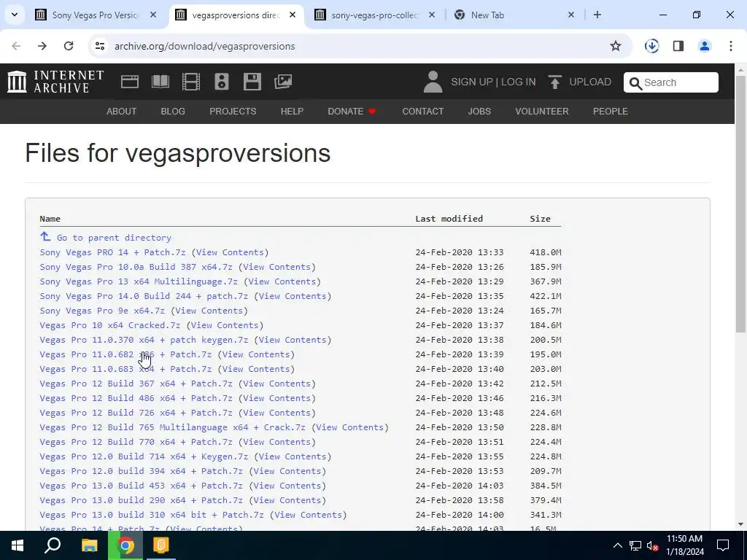747x560 pixels.
Task: Download Sony Vegas Pro 13 x64 Multilinguage.7z
Action: click(x=139, y=281)
